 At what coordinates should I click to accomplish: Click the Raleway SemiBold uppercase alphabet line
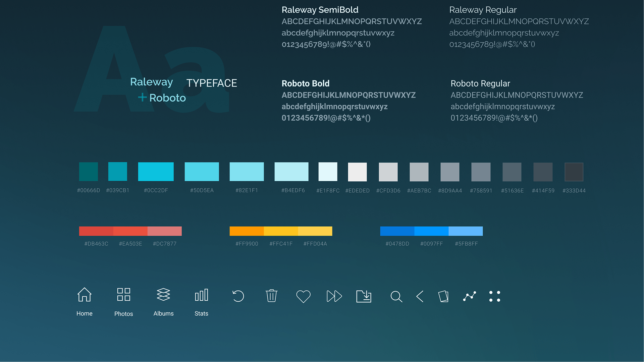point(352,21)
